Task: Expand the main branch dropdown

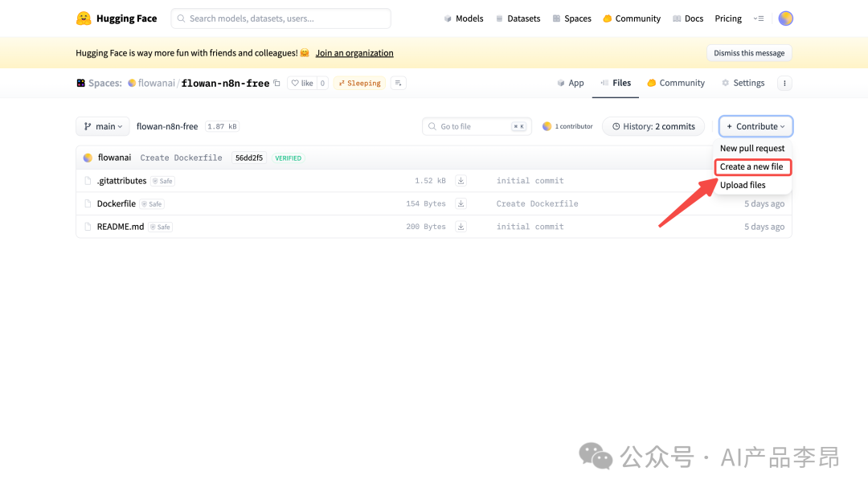Action: point(103,126)
